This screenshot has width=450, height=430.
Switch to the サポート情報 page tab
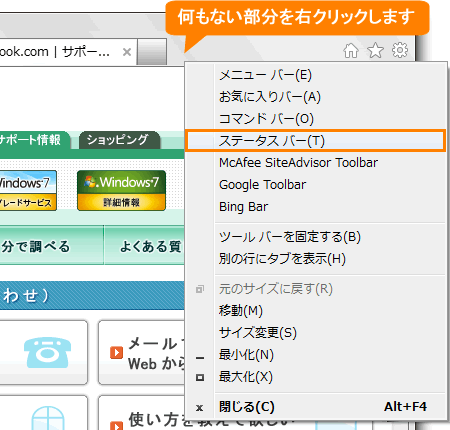click(35, 140)
